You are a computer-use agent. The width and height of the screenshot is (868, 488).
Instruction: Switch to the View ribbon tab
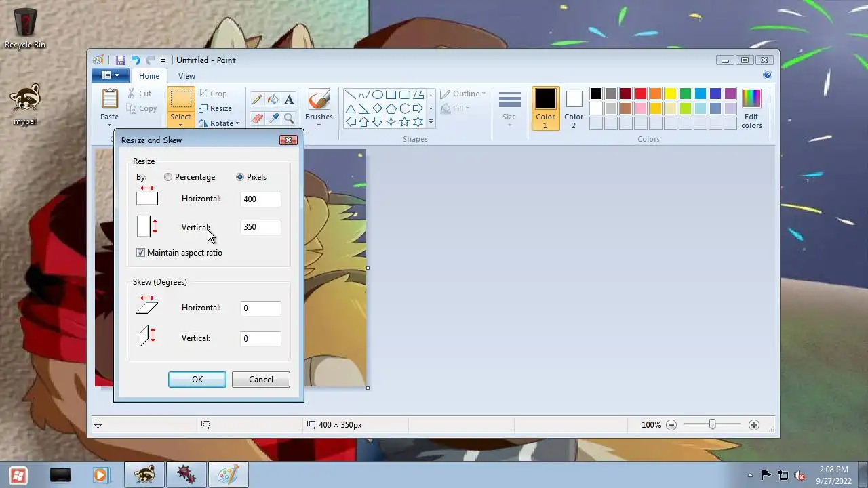click(186, 76)
